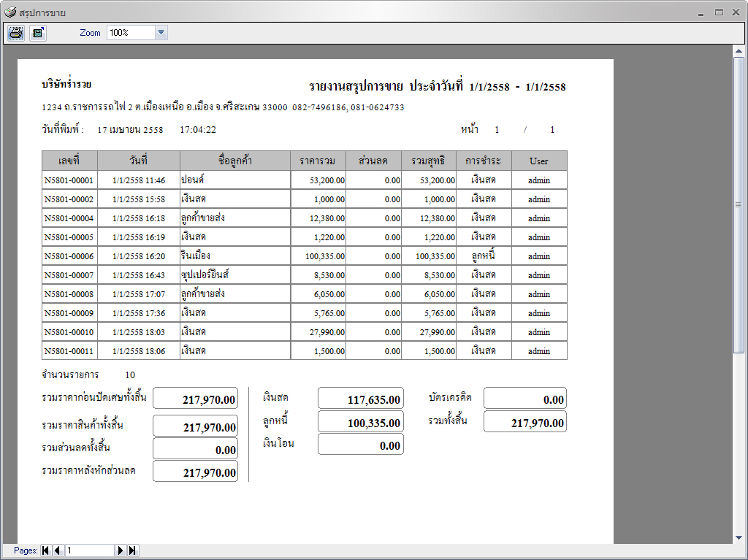Click the User column header

coord(539,161)
